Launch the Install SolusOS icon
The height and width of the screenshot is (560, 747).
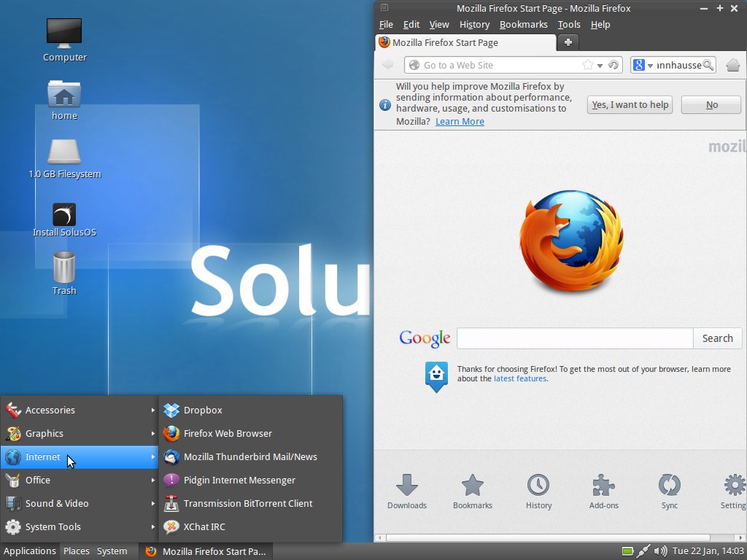(x=64, y=220)
